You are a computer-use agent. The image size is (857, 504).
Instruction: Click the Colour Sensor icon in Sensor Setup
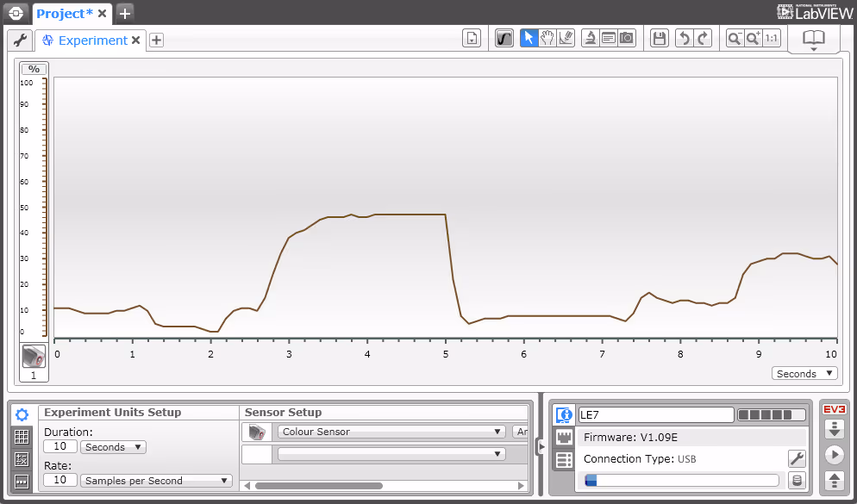pos(257,432)
